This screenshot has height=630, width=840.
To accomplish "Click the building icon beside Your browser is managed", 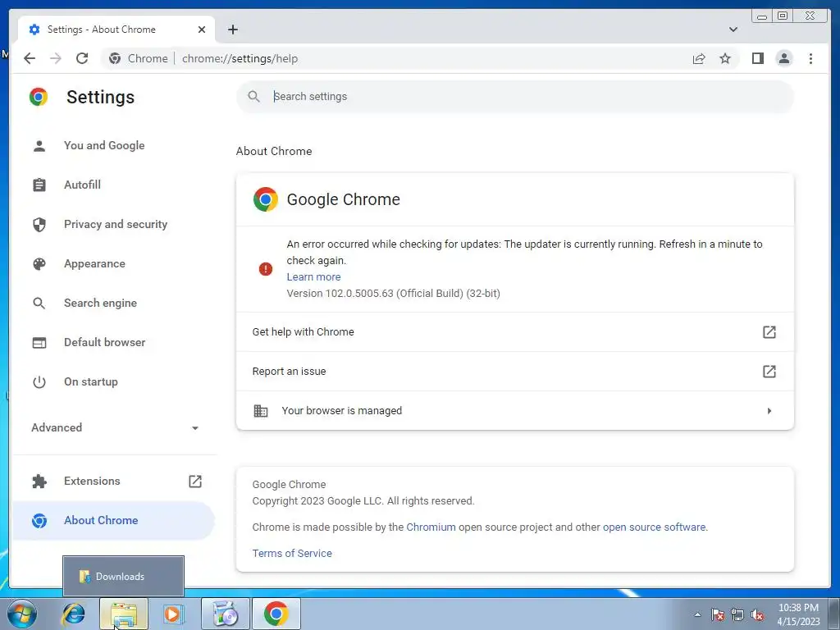I will [x=260, y=411].
